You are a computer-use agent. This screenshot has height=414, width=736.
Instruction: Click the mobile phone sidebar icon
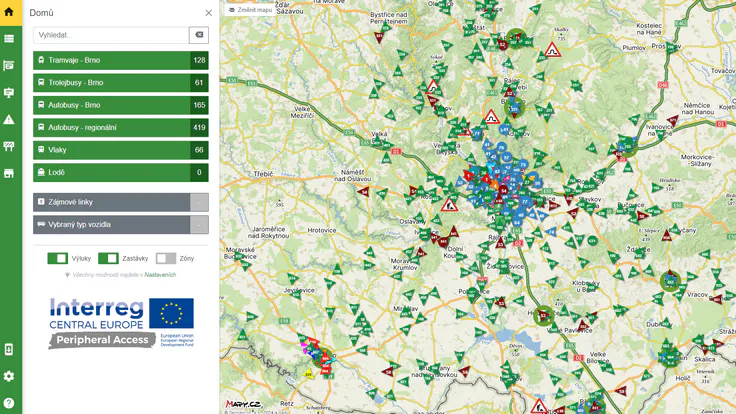(x=9, y=349)
